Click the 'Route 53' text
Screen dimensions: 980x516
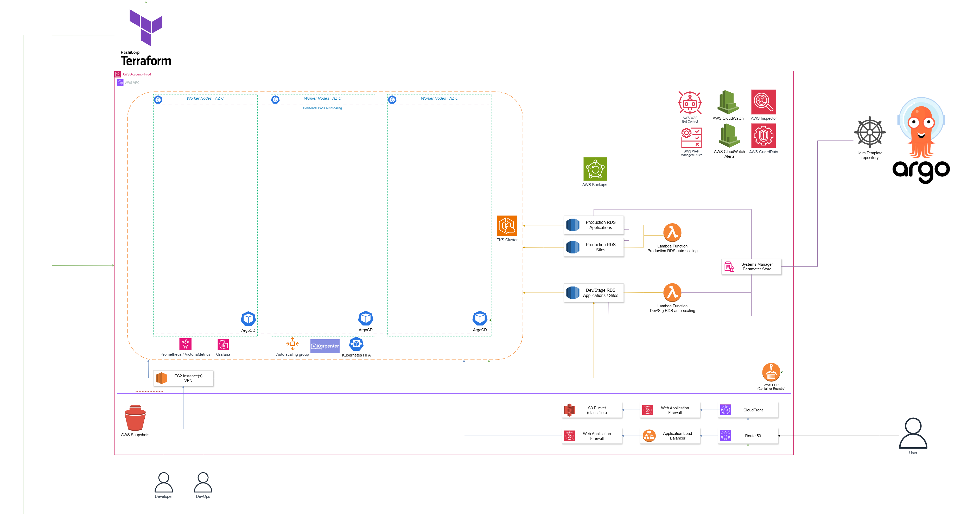point(753,436)
